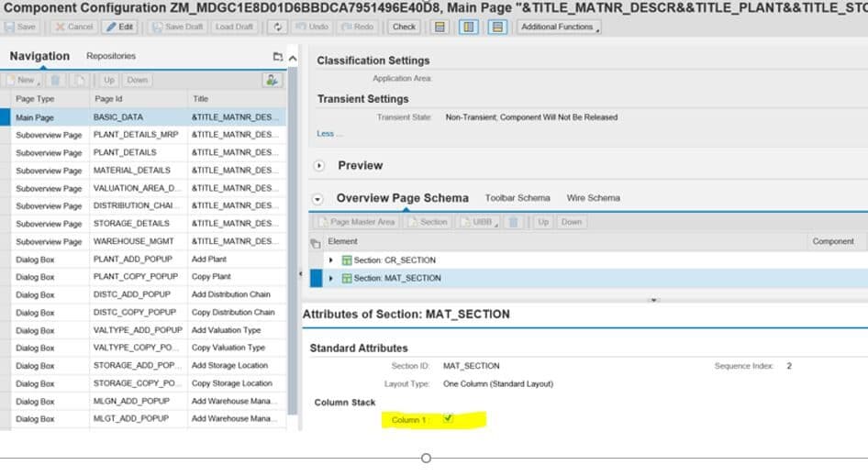Expand Section: MAT_SECTION tree node
The height and width of the screenshot is (476, 868).
pyautogui.click(x=331, y=278)
